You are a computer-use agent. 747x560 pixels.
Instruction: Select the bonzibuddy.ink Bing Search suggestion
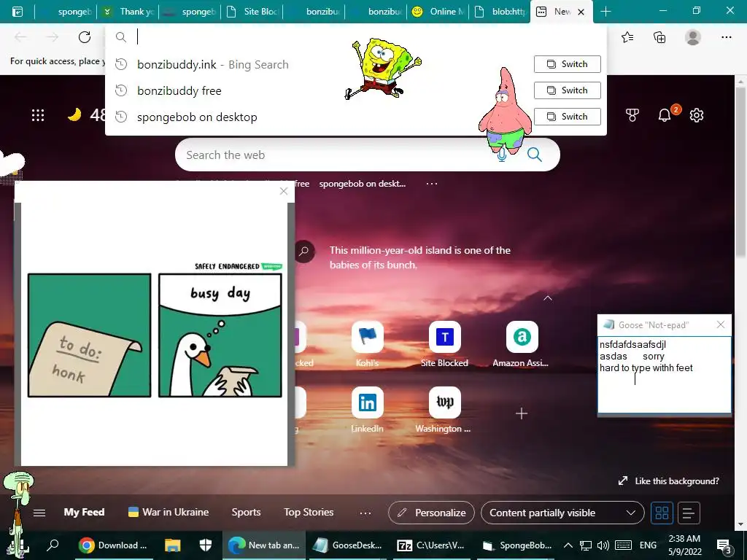coord(212,64)
